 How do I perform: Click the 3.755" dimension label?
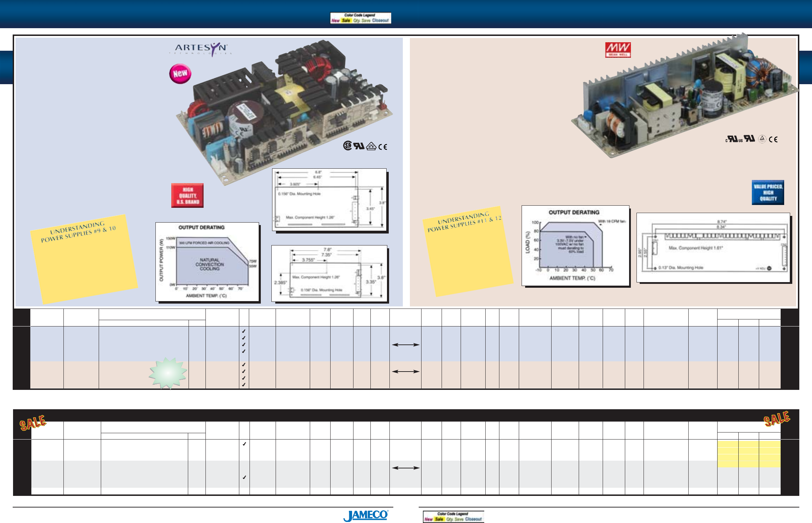[308, 260]
